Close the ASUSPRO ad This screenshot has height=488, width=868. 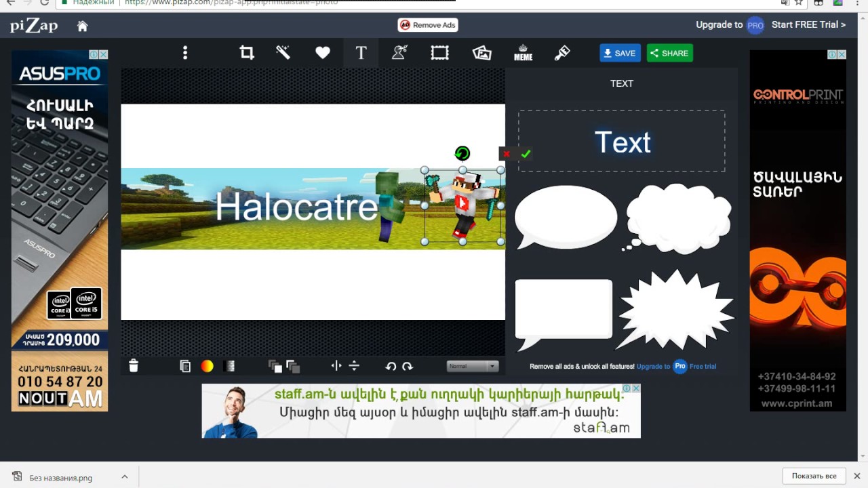[104, 54]
